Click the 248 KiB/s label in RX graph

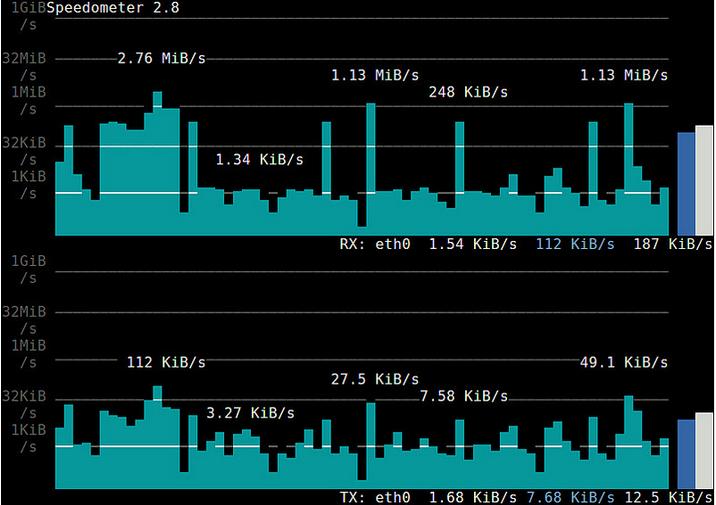pos(468,92)
